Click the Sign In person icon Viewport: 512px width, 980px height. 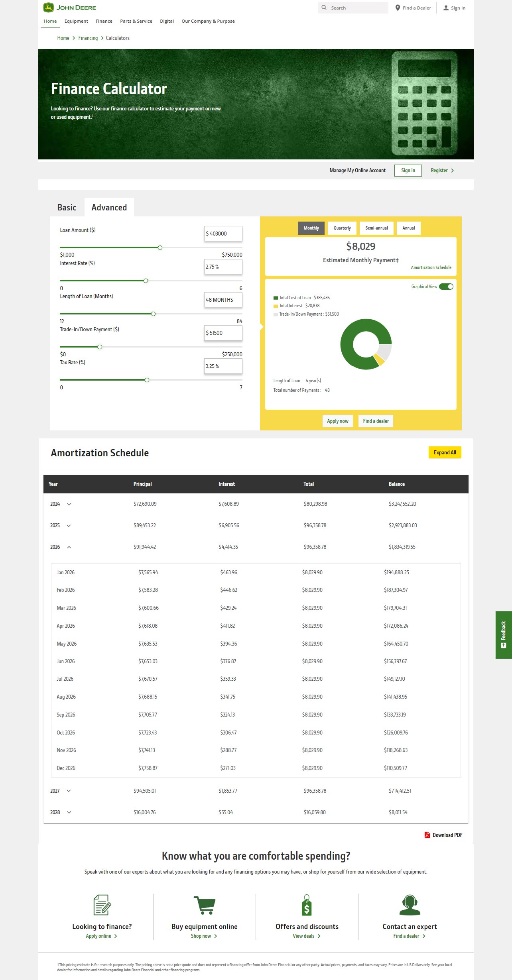click(446, 8)
